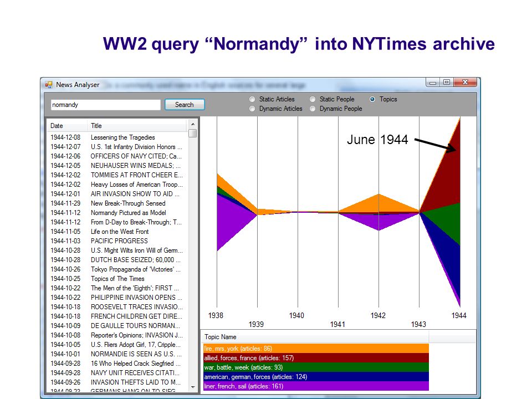Select 'INVASION THEFTS LAID TO M' article
This screenshot has width=532, height=399.
pos(117,382)
